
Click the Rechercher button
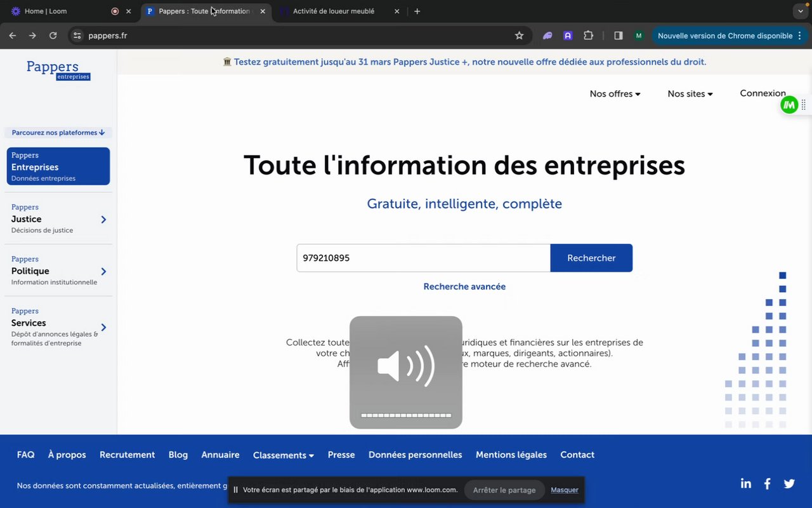click(x=591, y=258)
